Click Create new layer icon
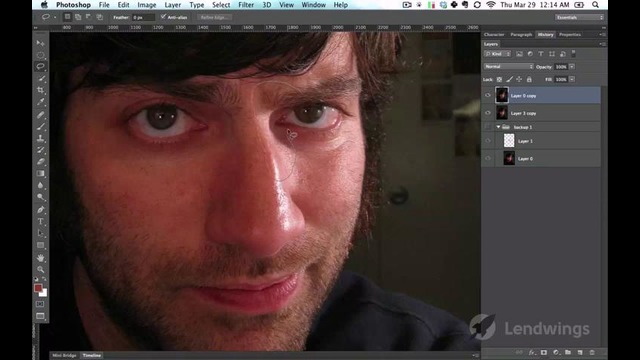Screen dimensions: 640x360 tap(580, 352)
